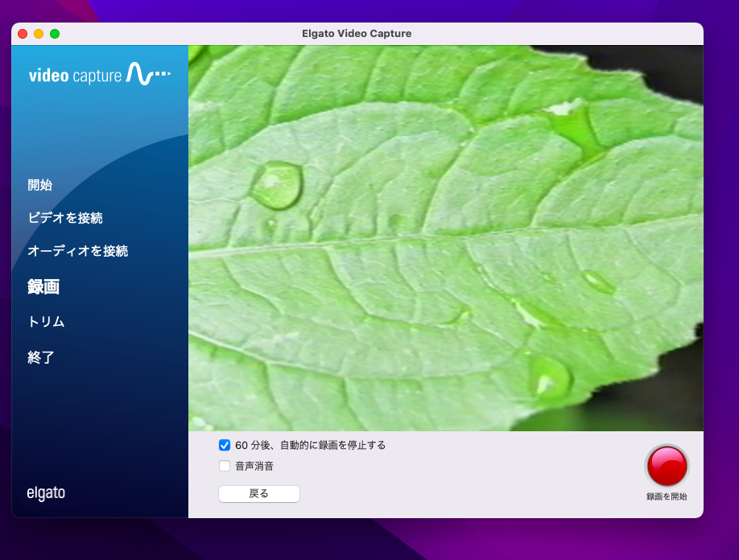Start recording with the red record button
Screen dimensions: 739x560
pos(667,465)
